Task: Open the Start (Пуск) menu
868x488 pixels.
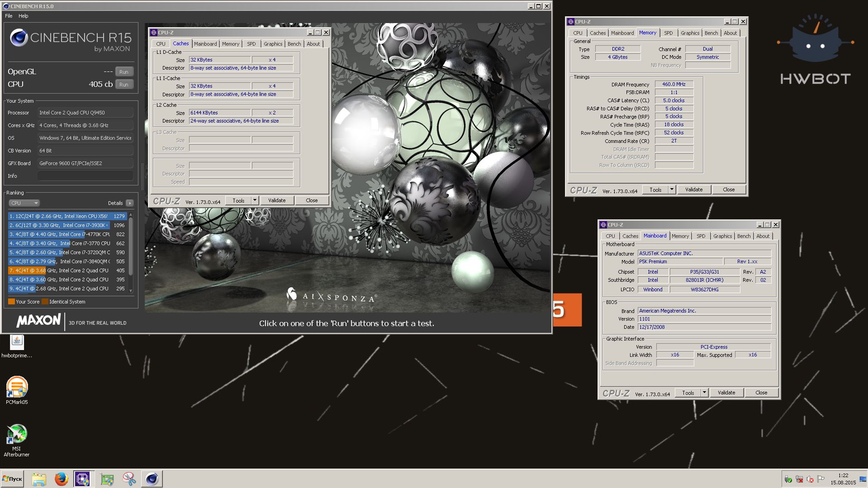Action: point(12,479)
